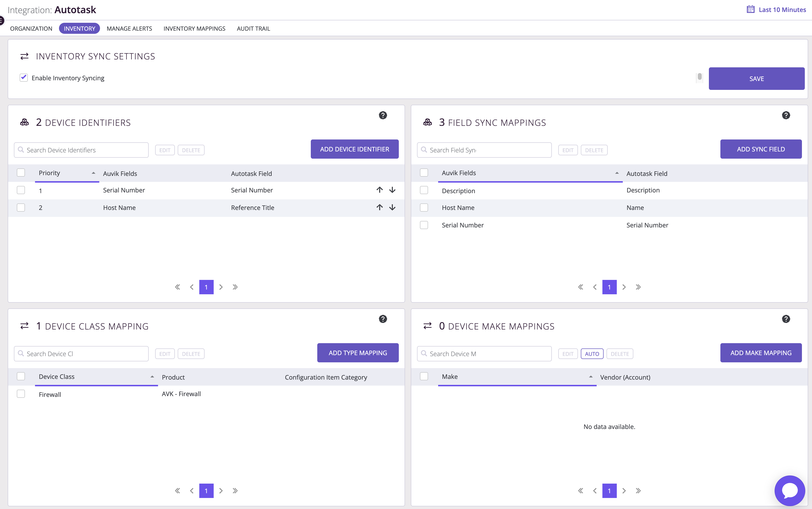Go to next page in Device Make Mappings

click(624, 491)
